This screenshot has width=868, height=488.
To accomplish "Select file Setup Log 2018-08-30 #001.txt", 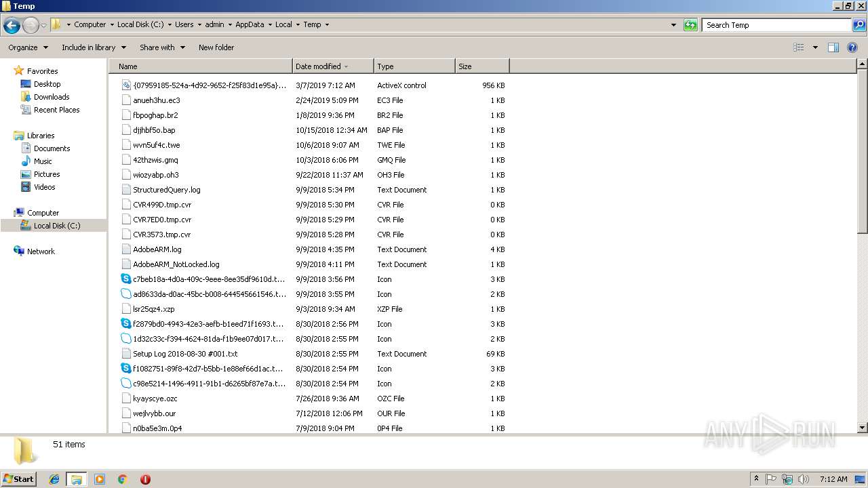I will (185, 354).
